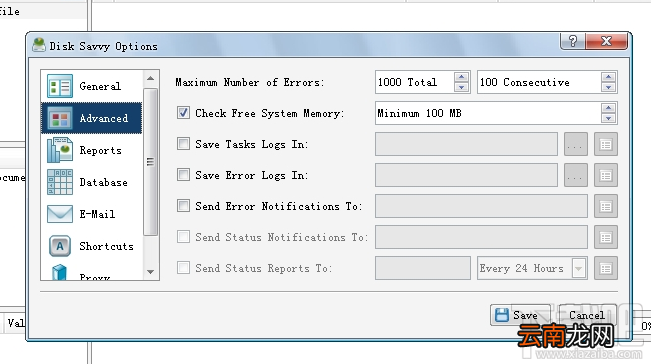Increase the 100 Consecutive errors value

pyautogui.click(x=608, y=77)
